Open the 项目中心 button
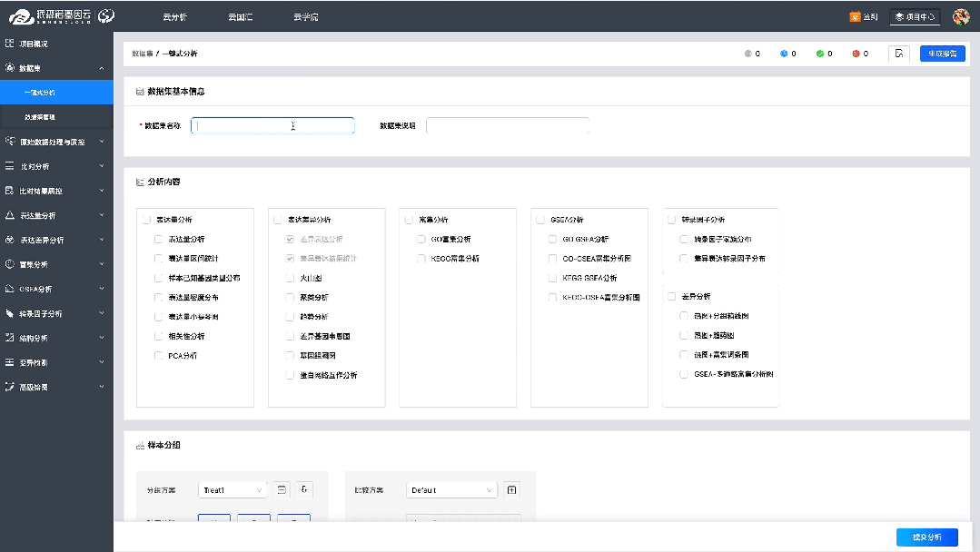 (914, 16)
